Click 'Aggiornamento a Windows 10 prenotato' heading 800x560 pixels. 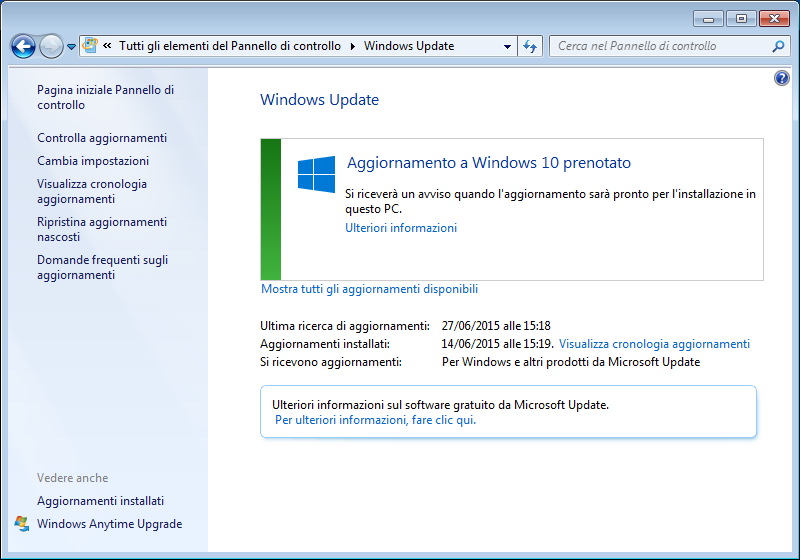[489, 163]
